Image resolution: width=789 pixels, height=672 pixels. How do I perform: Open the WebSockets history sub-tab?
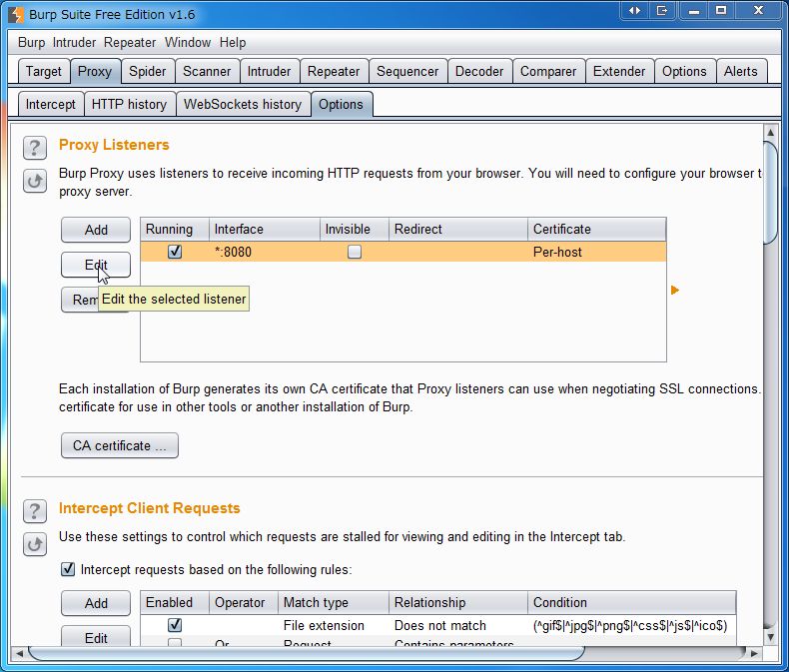pyautogui.click(x=243, y=104)
